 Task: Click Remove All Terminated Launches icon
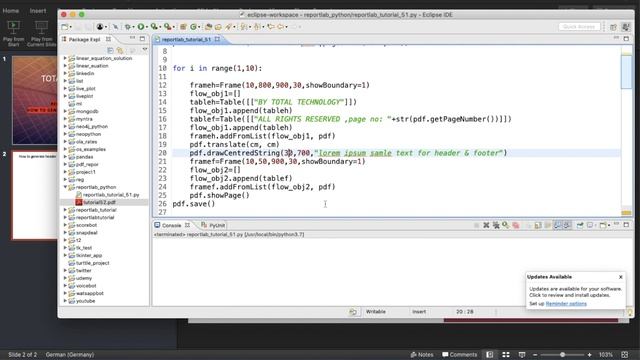point(496,225)
